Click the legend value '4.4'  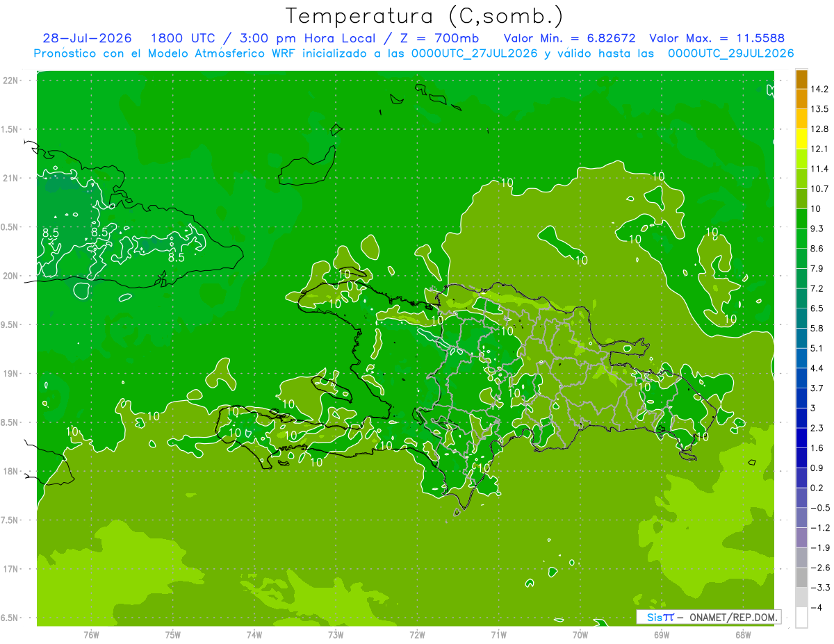click(817, 368)
